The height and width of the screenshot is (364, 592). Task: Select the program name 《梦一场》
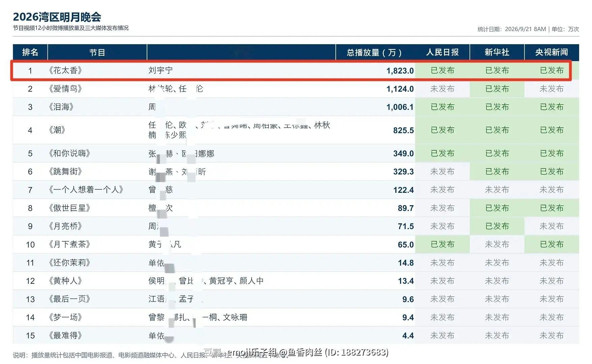point(65,317)
